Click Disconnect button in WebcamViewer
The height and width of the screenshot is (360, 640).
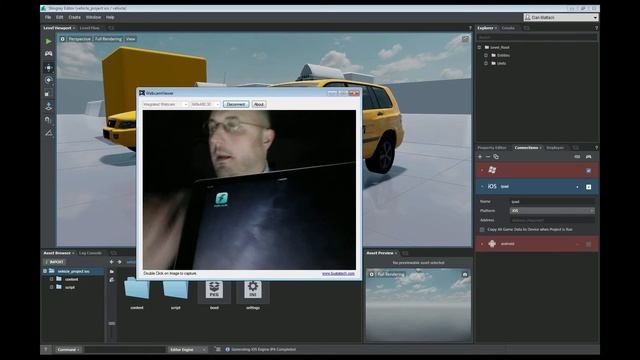236,104
